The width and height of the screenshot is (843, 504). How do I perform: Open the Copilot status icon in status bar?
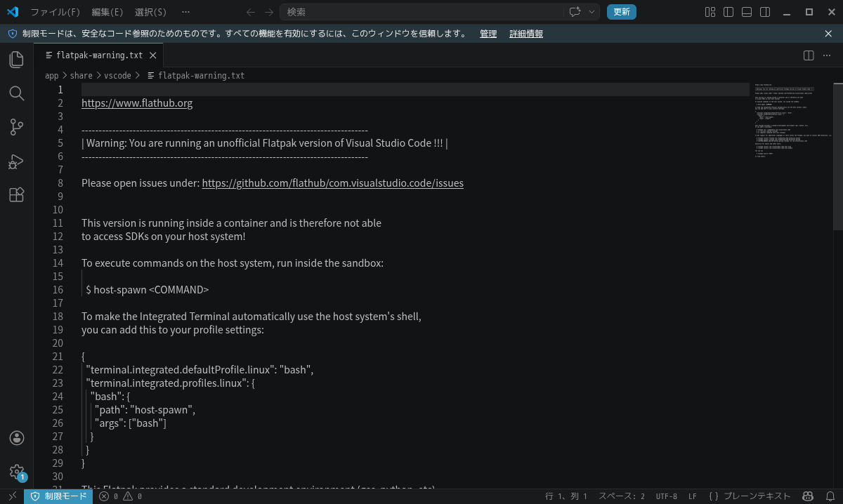808,496
